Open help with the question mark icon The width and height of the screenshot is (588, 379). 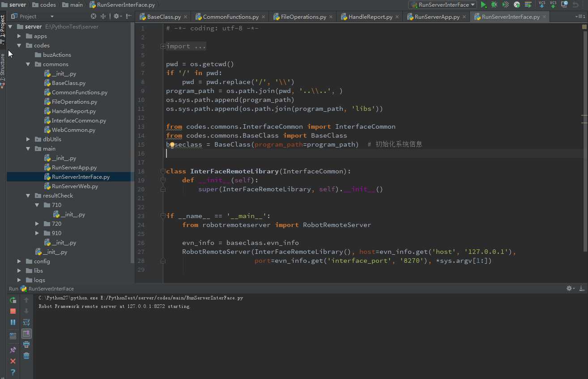click(13, 372)
